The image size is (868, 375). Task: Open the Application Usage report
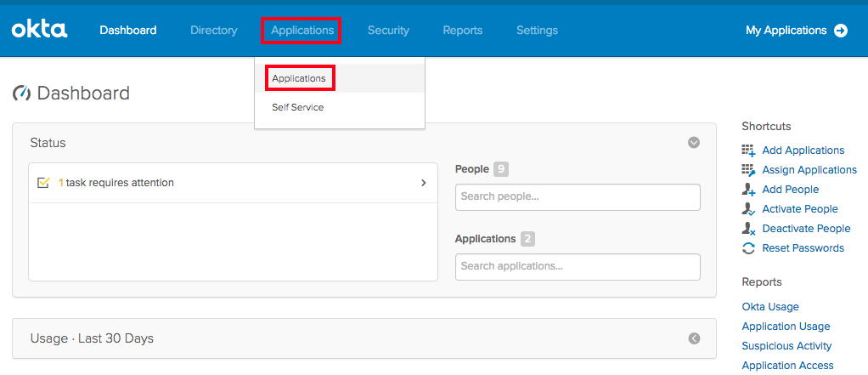point(786,327)
